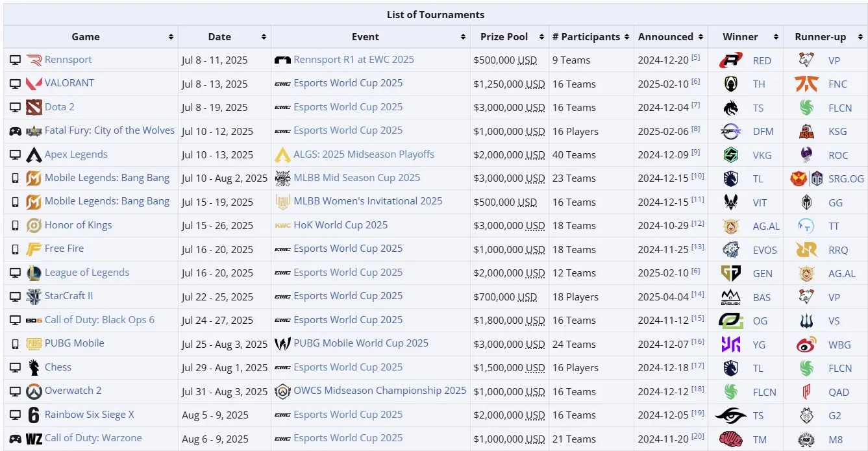Open Fatal Fury: City of the Wolves link
The image size is (868, 451).
tap(110, 130)
